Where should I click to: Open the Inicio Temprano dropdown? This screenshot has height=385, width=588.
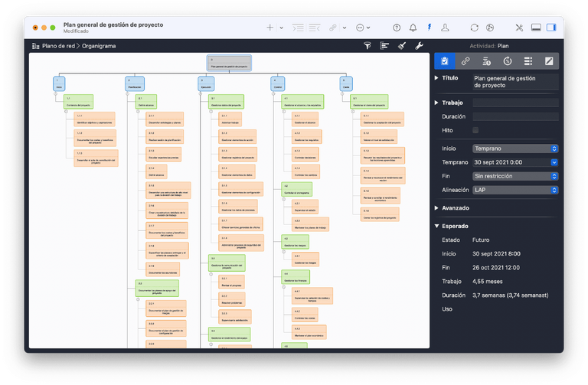coord(514,148)
